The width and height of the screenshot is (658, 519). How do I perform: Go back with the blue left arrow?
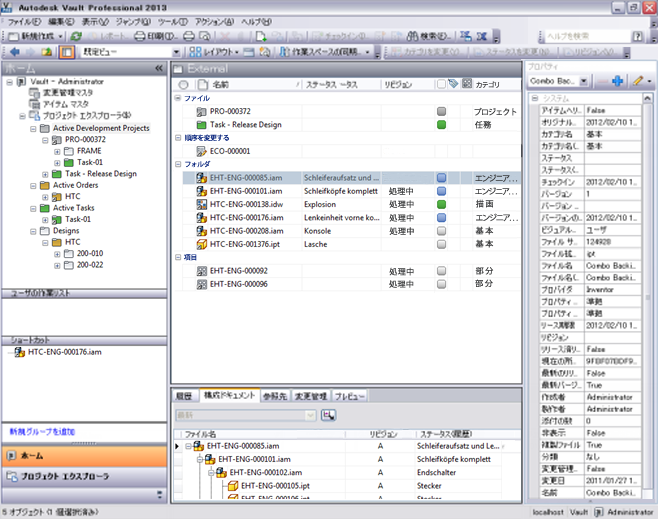point(15,52)
